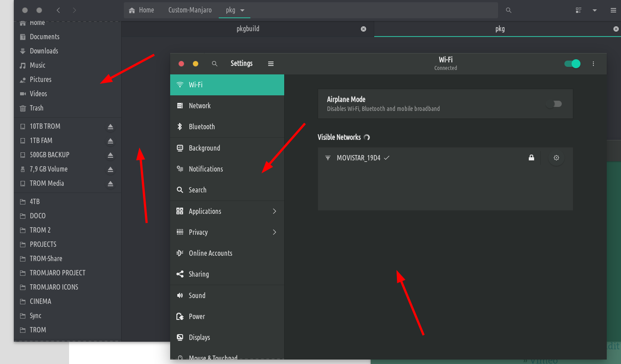Open Displays settings
This screenshot has height=364, width=621.
199,337
